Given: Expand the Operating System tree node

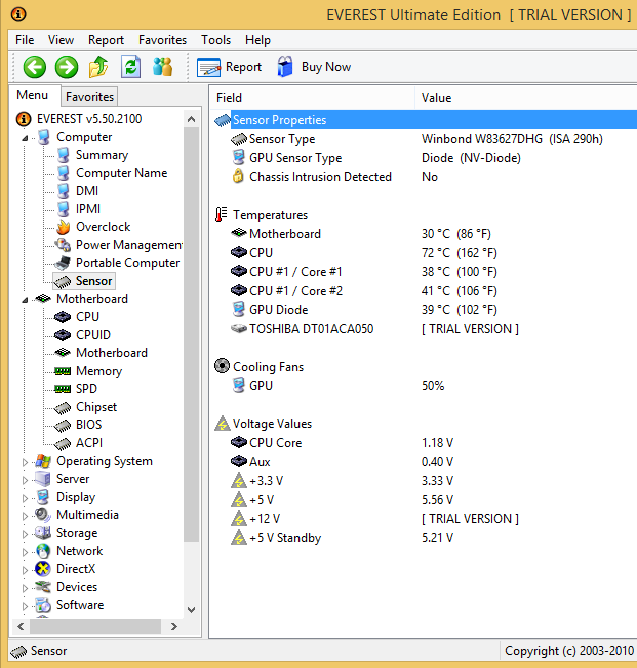Looking at the screenshot, I should click(25, 462).
